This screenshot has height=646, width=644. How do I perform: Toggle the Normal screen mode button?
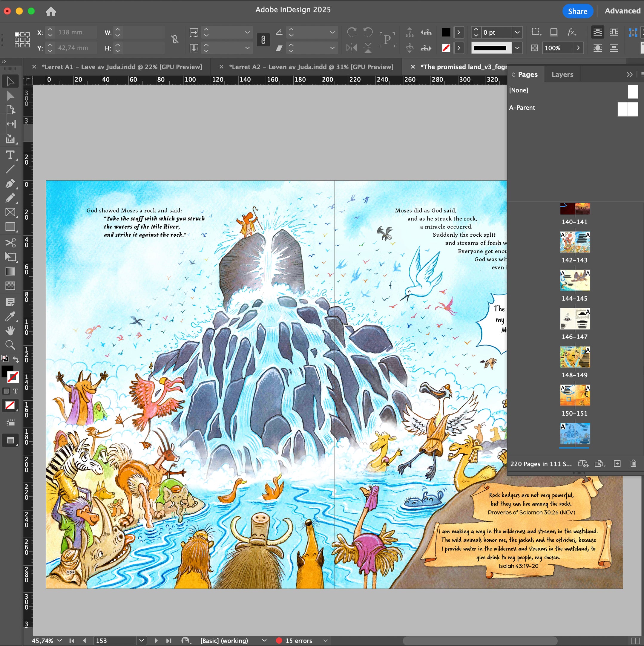tap(10, 440)
